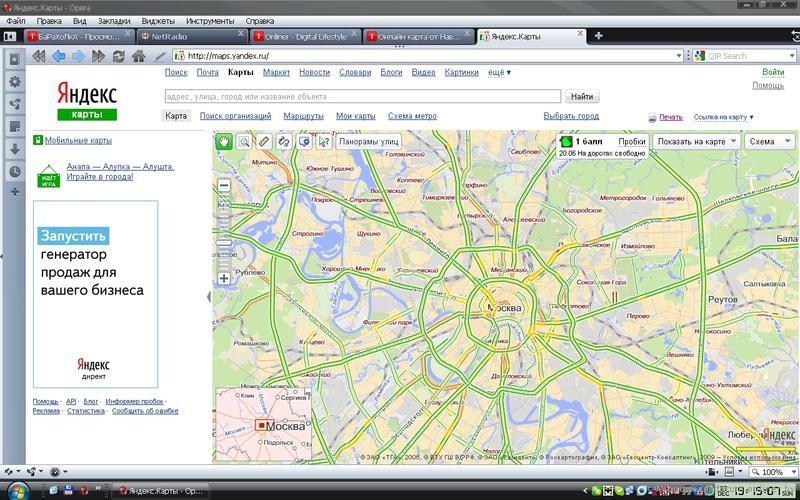The image size is (800, 500).
Task: Open the Opera bookmarks panel star icon
Action: tap(15, 59)
